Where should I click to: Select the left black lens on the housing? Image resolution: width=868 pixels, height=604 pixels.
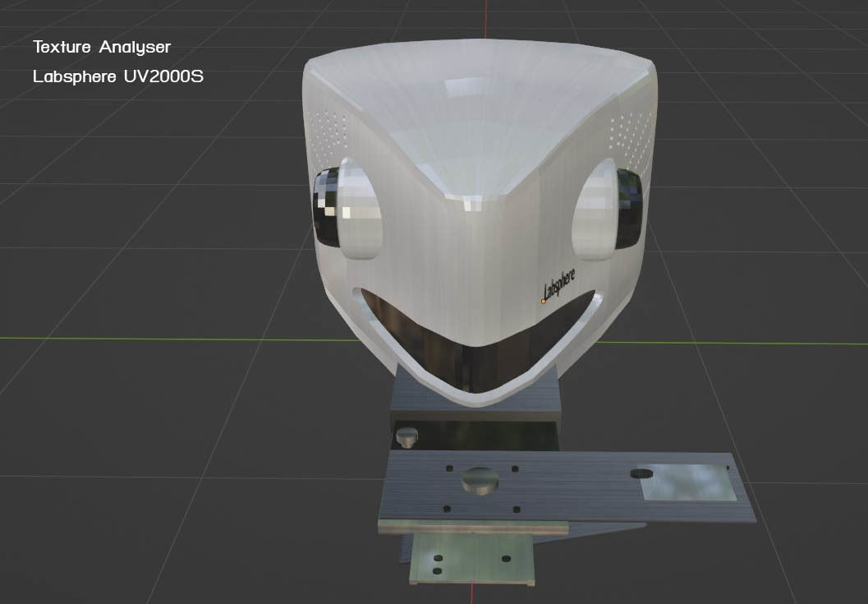click(327, 207)
